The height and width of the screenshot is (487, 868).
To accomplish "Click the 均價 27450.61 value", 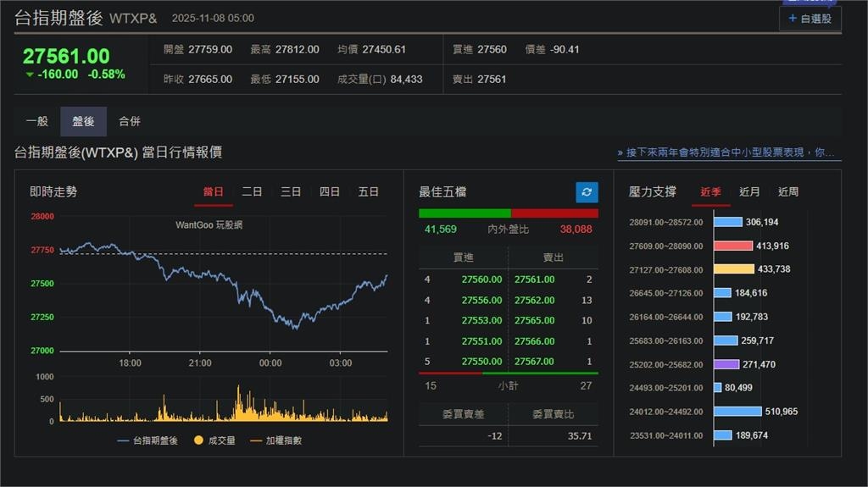I will point(384,49).
